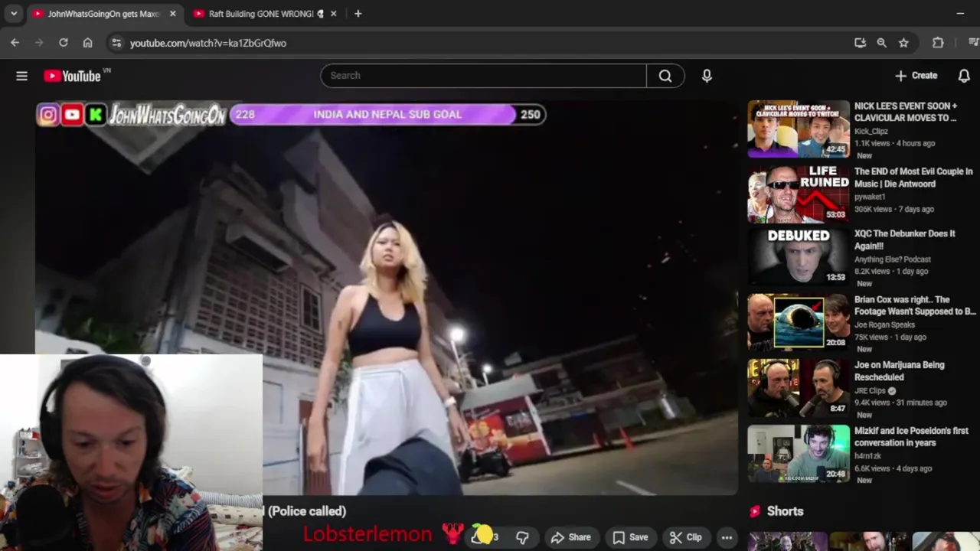Open the tab search dropdown arrow
This screenshot has height=551, width=980.
pos(13,14)
